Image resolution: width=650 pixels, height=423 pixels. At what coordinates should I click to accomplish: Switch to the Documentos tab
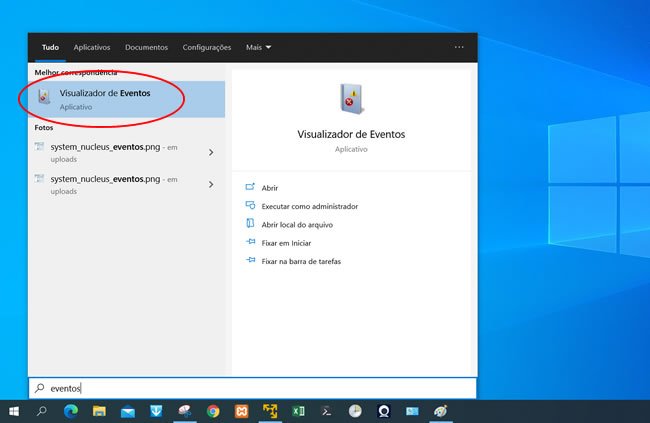coord(146,47)
